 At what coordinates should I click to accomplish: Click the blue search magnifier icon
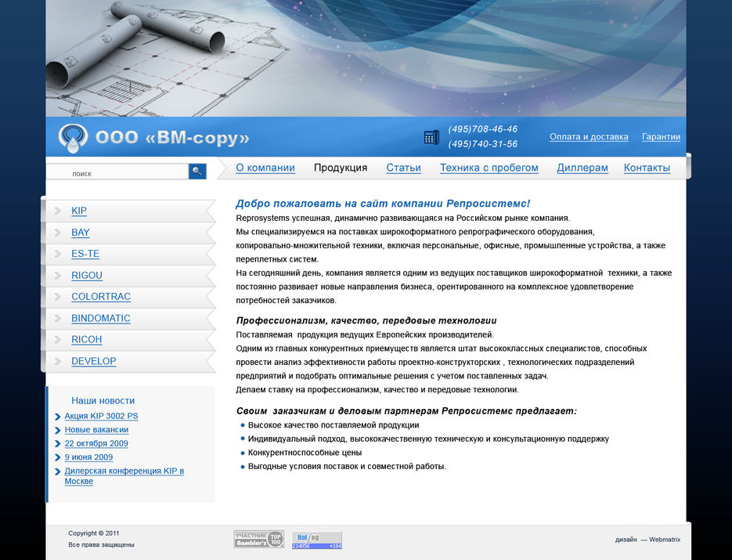pyautogui.click(x=197, y=170)
